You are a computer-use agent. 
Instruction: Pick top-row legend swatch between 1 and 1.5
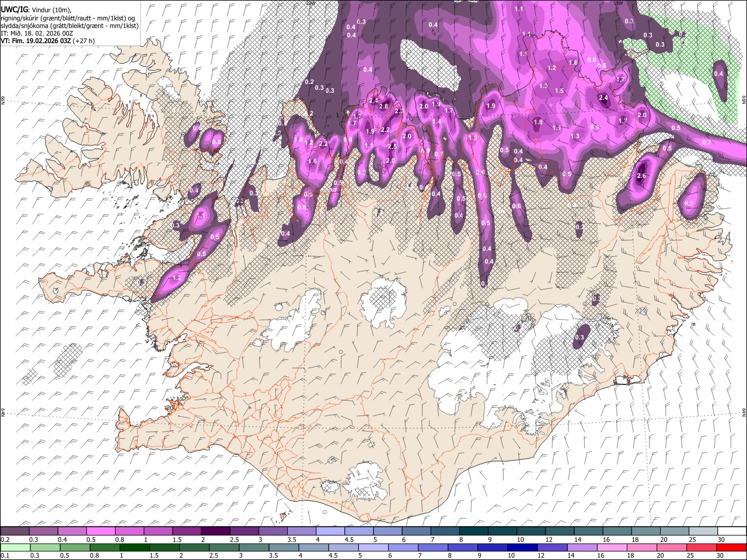(x=158, y=531)
